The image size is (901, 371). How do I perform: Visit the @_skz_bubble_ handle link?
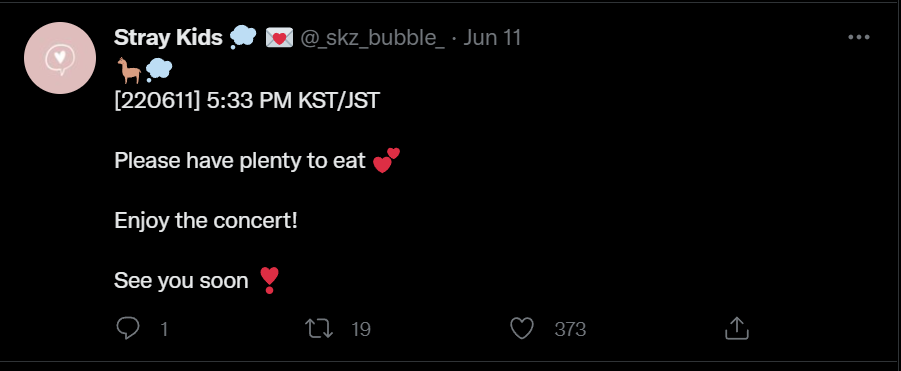click(372, 38)
